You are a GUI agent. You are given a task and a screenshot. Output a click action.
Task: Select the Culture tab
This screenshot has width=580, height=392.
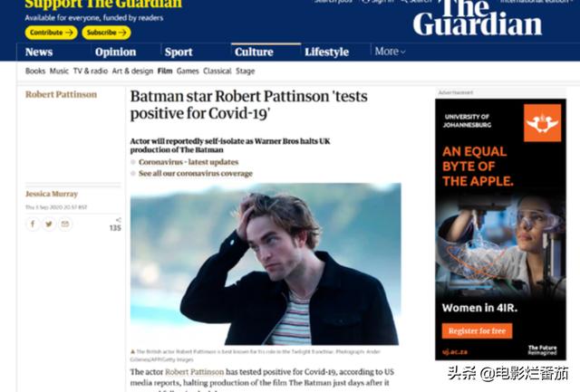coord(254,53)
